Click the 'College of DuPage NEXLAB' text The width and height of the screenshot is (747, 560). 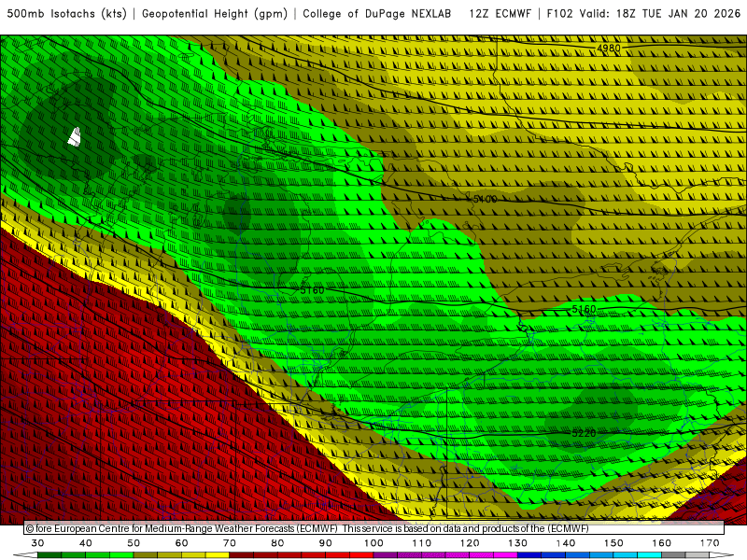point(377,14)
